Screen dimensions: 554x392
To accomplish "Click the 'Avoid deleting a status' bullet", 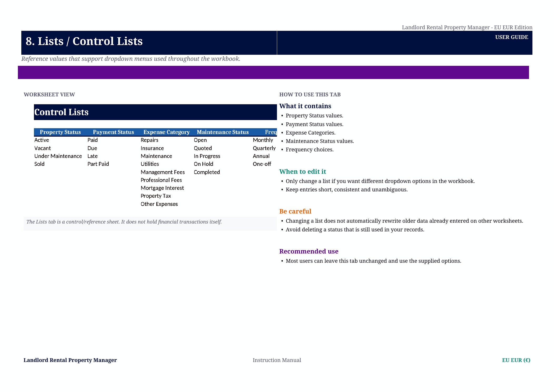I will [x=355, y=230].
